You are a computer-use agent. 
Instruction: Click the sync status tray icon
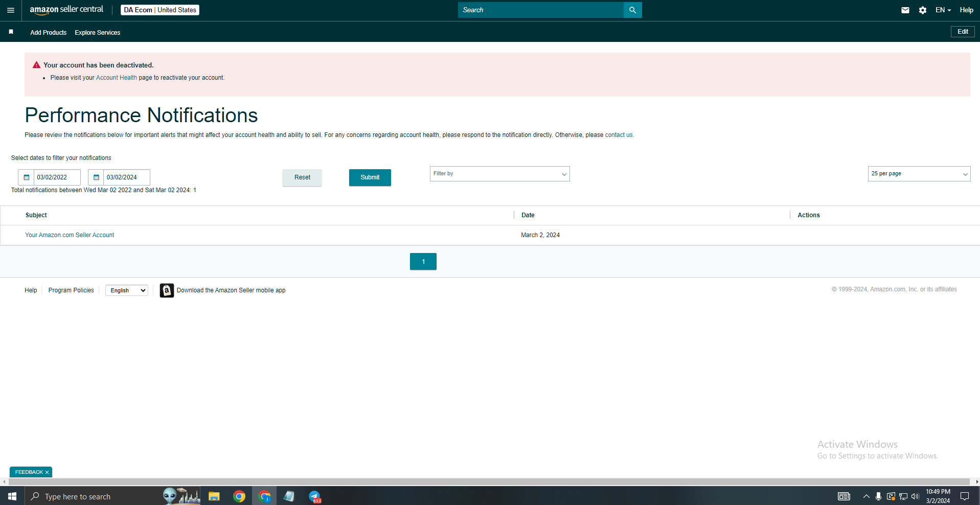coord(891,496)
